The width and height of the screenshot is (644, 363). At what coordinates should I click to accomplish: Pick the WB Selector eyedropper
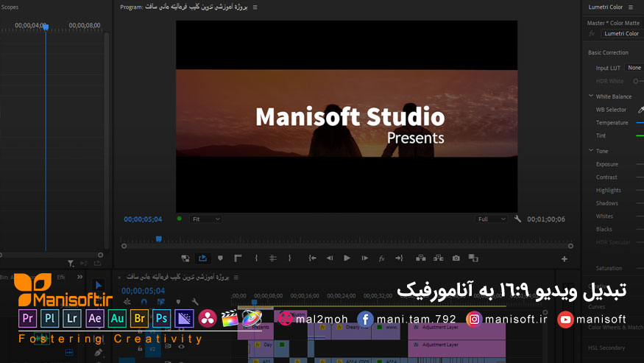click(x=641, y=110)
